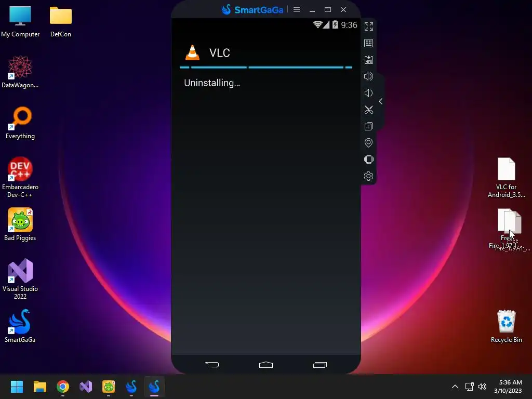Click the volume down icon in SmartGaGa sidebar

pos(368,93)
